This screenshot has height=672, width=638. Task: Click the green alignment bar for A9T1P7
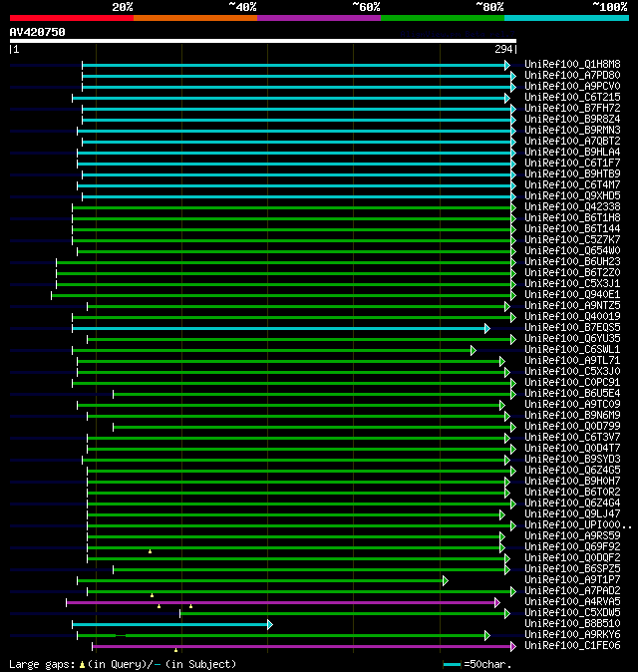point(260,580)
